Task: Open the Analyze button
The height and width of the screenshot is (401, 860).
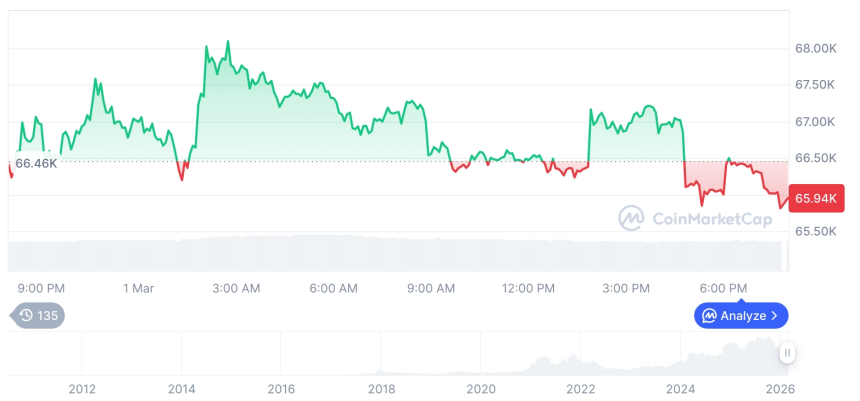Action: pyautogui.click(x=741, y=316)
